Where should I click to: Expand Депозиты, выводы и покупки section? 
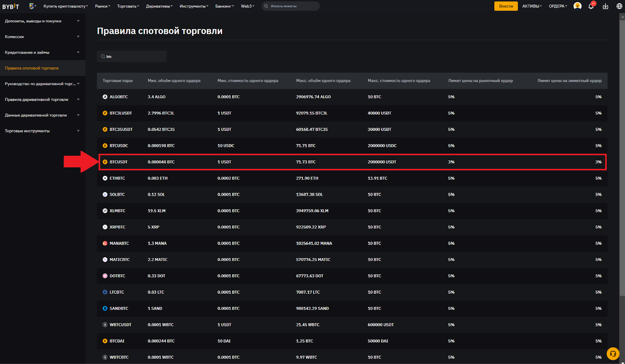[x=42, y=21]
